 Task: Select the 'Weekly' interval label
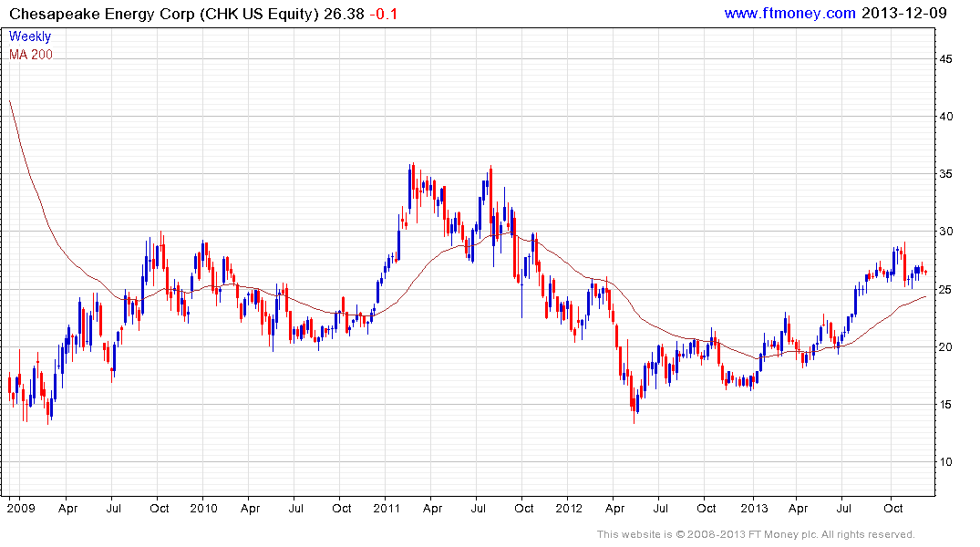coord(30,36)
